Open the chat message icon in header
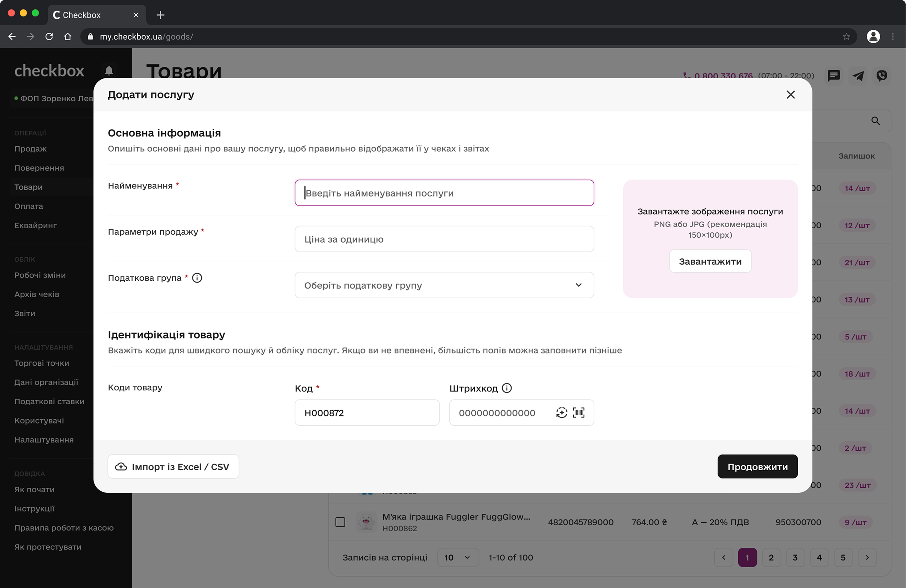The width and height of the screenshot is (906, 588). 834,76
